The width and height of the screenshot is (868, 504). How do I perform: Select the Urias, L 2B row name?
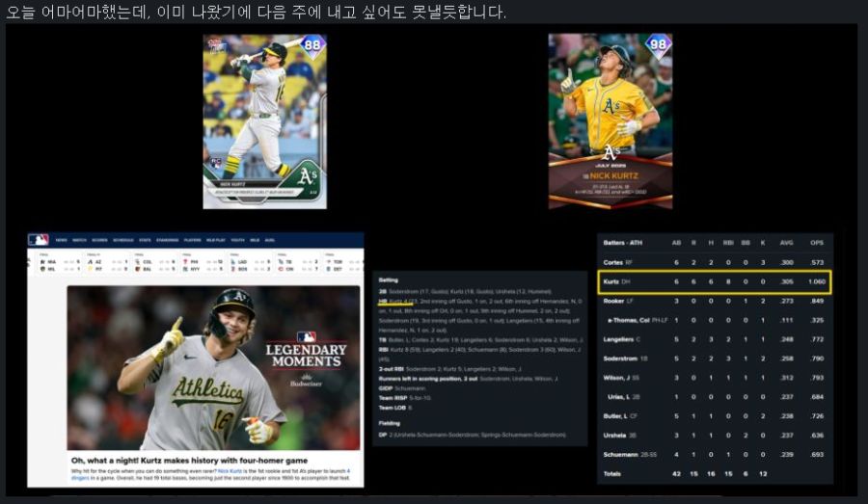tap(624, 397)
